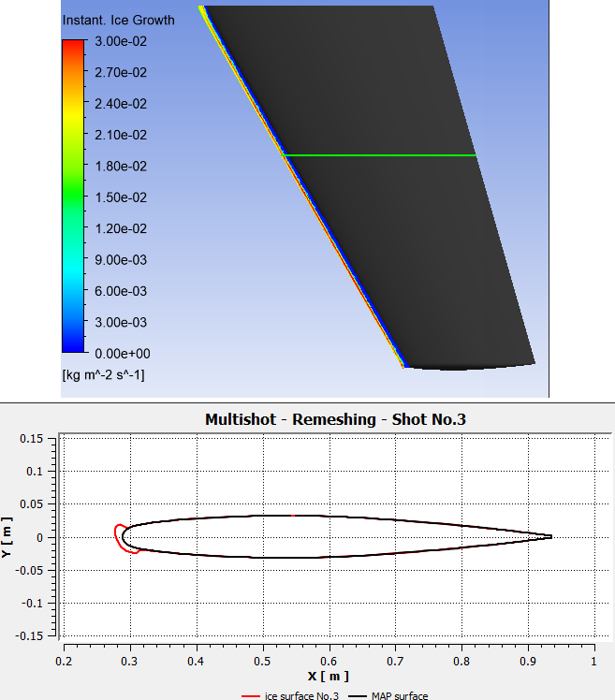Select the 9.00e-03 legend value
This screenshot has height=700, width=615.
(x=121, y=260)
